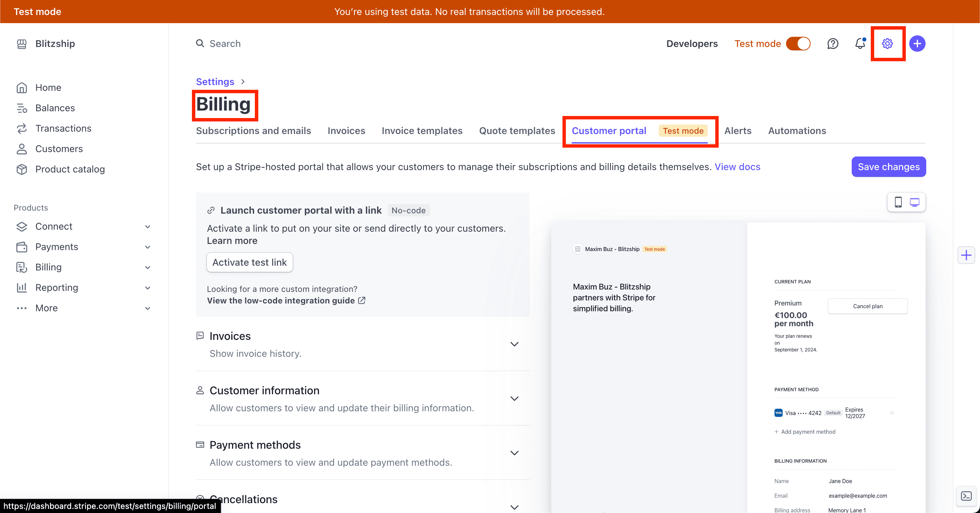Expand the Billing sidebar menu chevron

(x=148, y=267)
